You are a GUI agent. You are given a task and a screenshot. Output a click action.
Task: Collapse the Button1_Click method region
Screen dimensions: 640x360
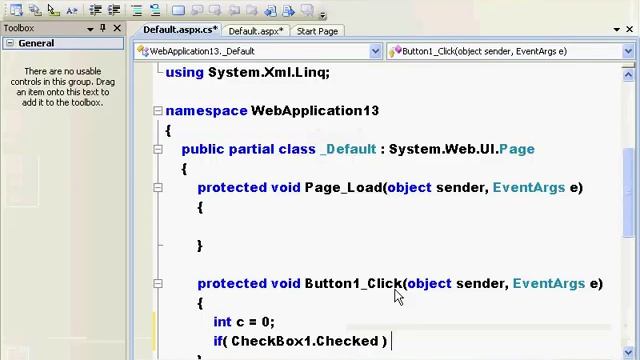[x=158, y=284]
